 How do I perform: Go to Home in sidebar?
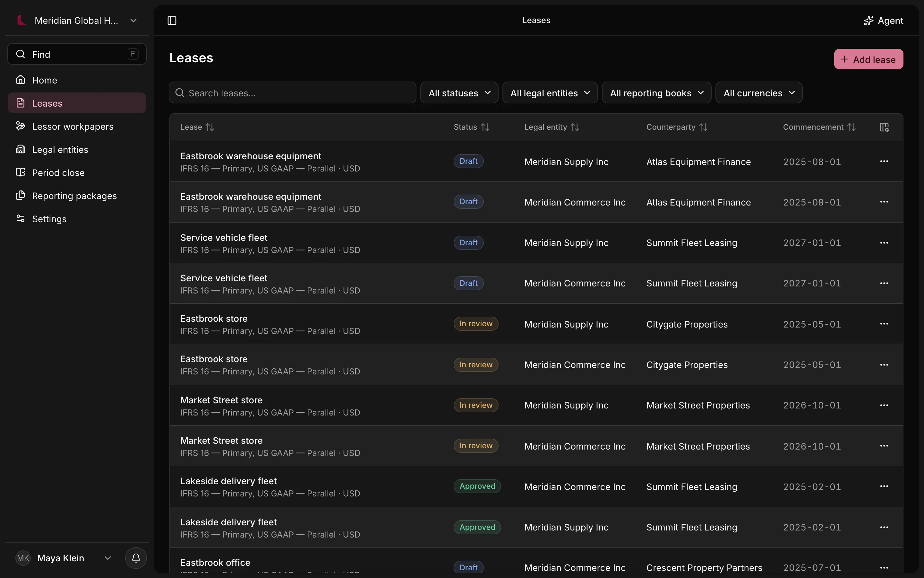pyautogui.click(x=77, y=80)
